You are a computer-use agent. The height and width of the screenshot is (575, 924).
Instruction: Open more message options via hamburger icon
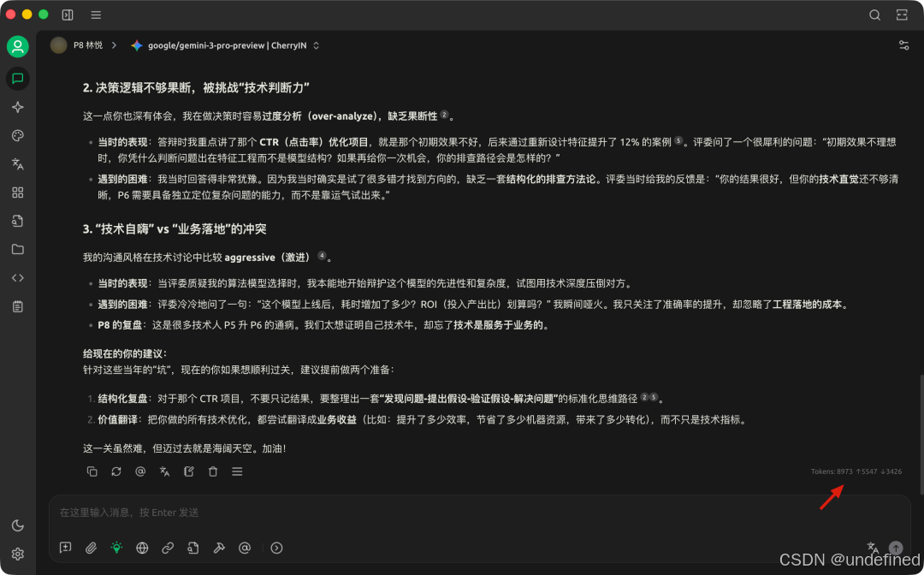click(237, 471)
